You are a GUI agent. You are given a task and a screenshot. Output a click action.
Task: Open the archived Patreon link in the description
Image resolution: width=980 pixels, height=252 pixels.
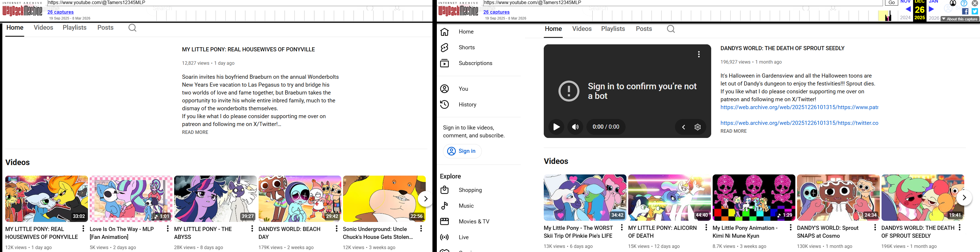pyautogui.click(x=799, y=107)
